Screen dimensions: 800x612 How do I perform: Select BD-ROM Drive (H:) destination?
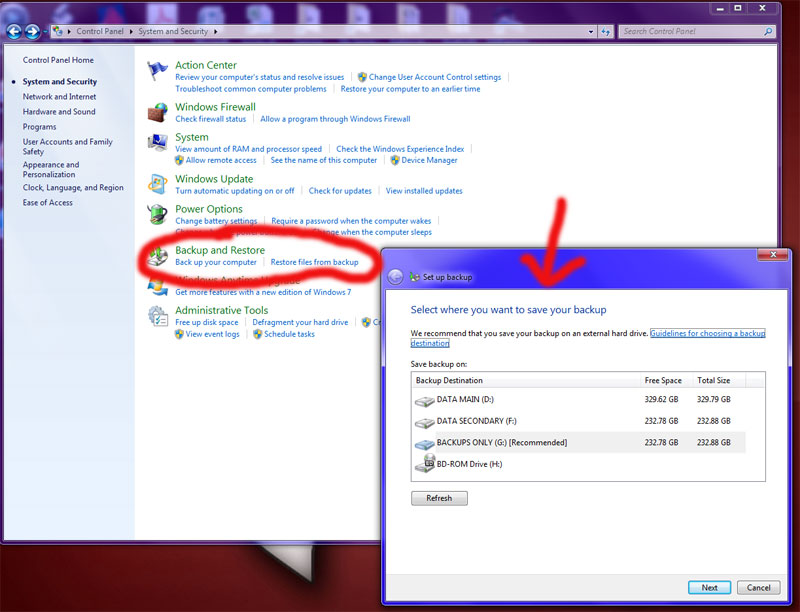pyautogui.click(x=579, y=464)
